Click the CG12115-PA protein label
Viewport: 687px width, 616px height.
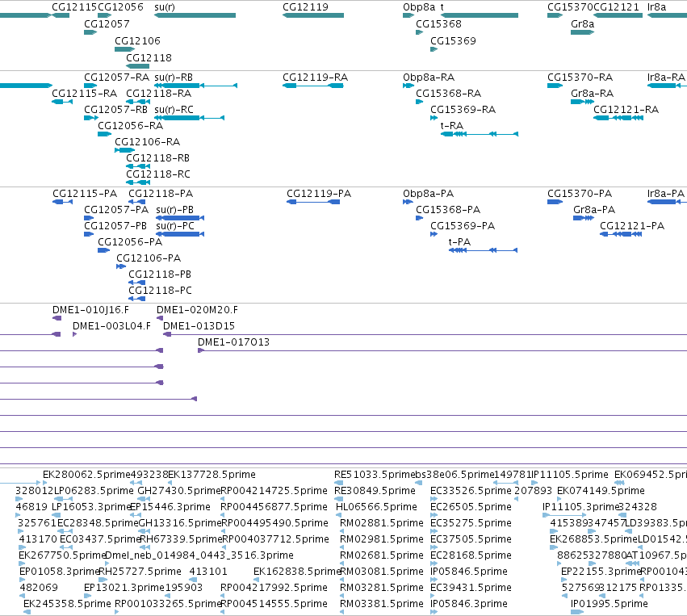point(85,194)
